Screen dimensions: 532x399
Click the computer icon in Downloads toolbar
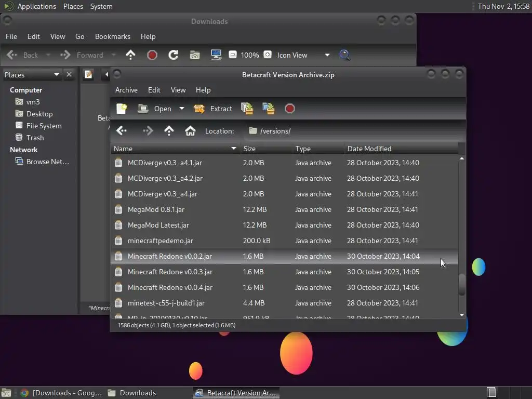pos(216,55)
